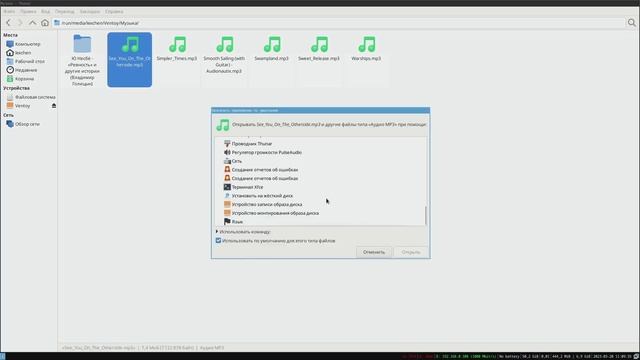The height and width of the screenshot is (360, 640).
Task: Select the See_You_On_The_Otherside.mp3 file
Action: tap(129, 60)
